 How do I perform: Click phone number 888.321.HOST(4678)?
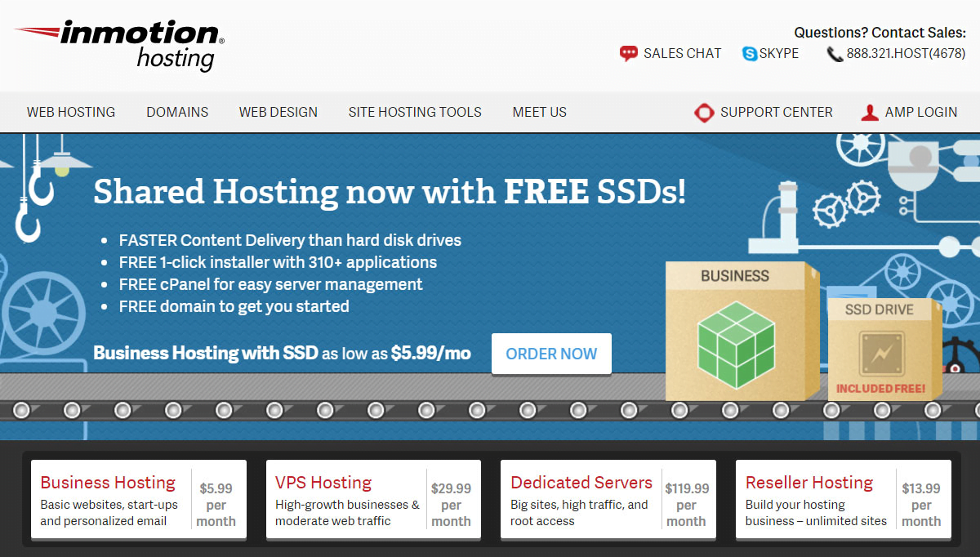click(x=906, y=53)
